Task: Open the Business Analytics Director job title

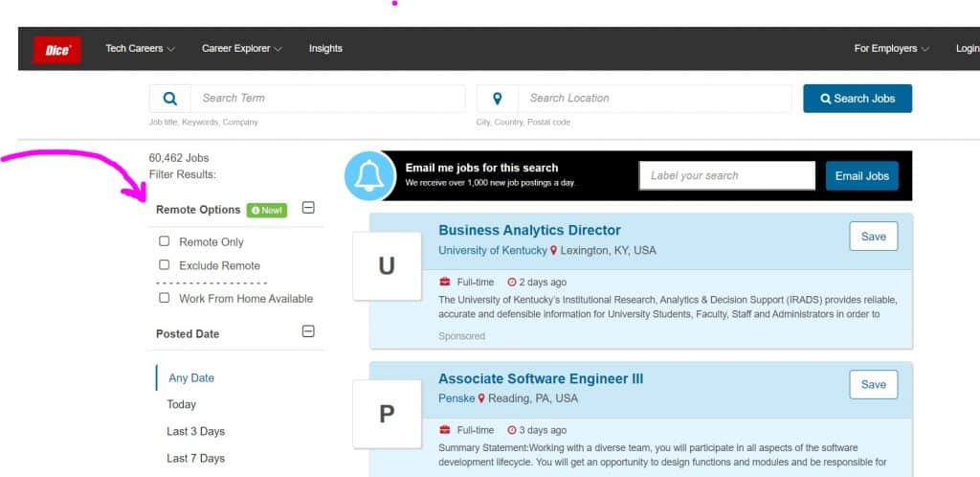Action: click(x=529, y=230)
